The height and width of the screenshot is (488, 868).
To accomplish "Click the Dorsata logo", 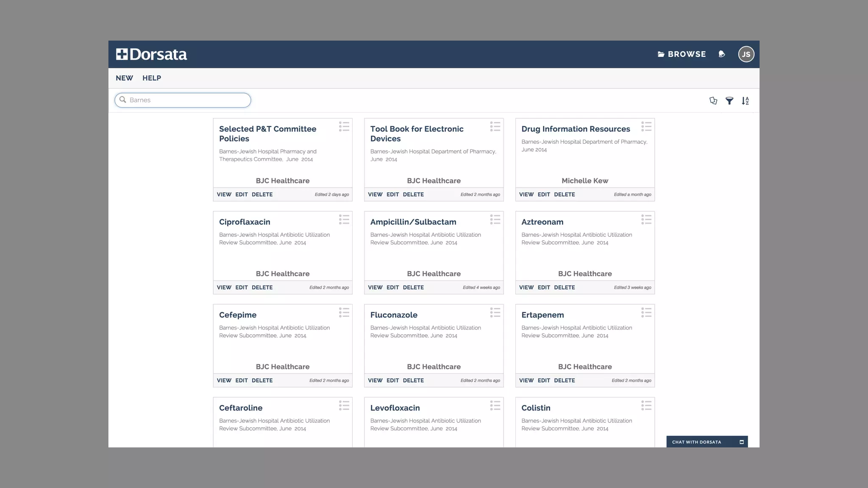I will pos(152,54).
